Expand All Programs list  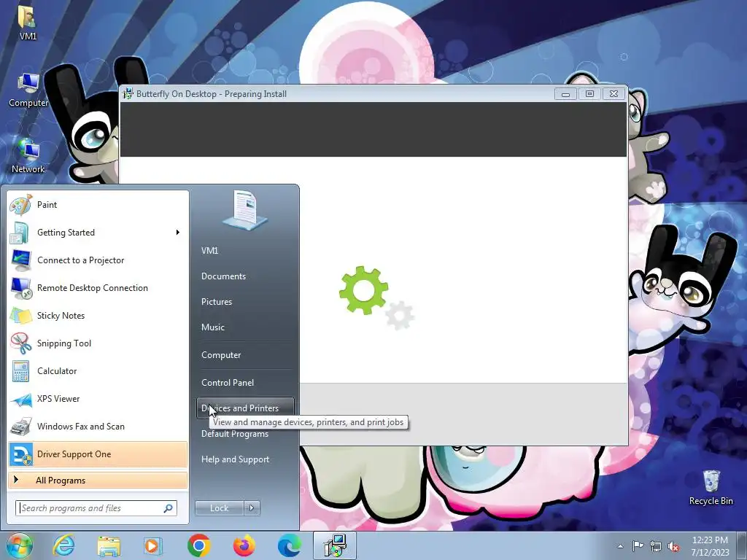(x=98, y=480)
